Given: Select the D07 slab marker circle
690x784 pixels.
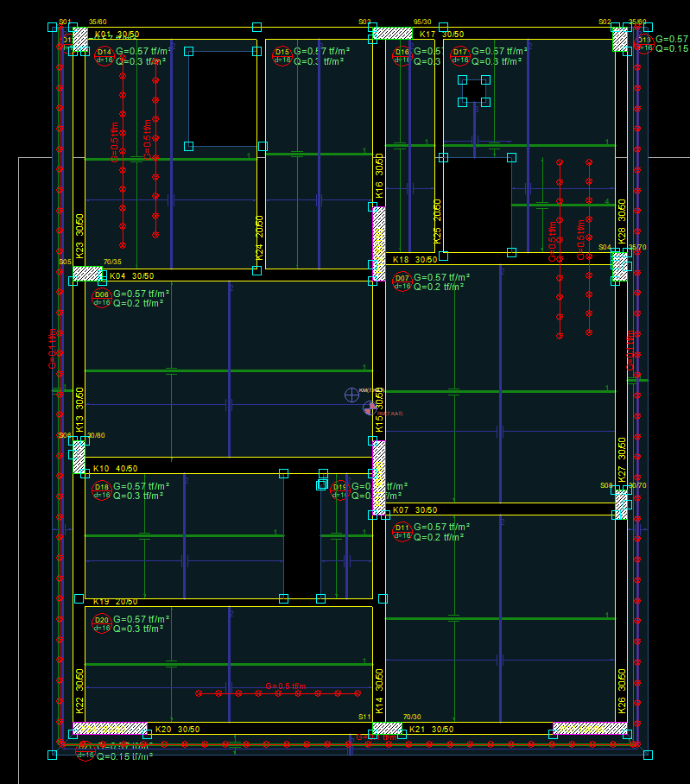Looking at the screenshot, I should [x=402, y=282].
